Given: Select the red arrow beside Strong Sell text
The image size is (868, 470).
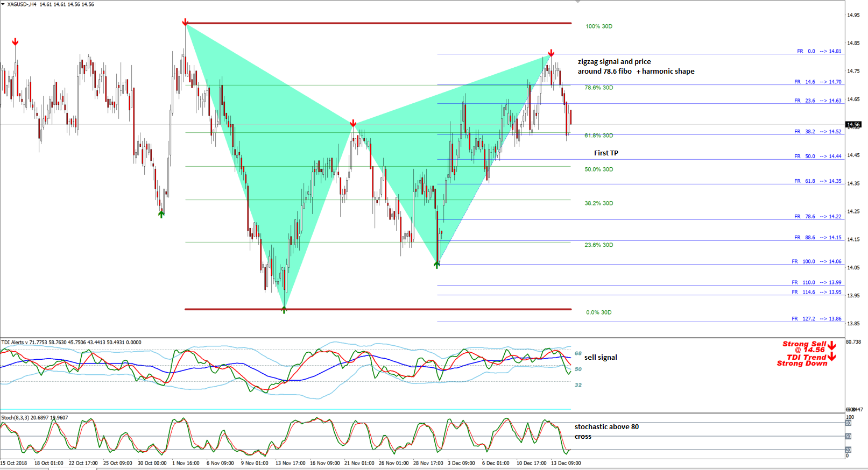Looking at the screenshot, I should click(x=832, y=345).
